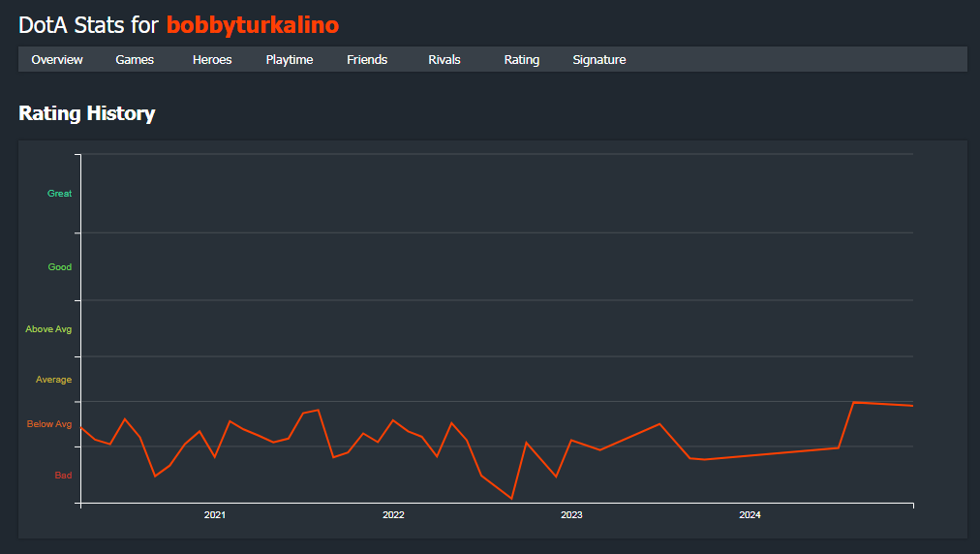The image size is (980, 554).
Task: Click the 2021 label on the timeline axis
Action: pos(214,514)
